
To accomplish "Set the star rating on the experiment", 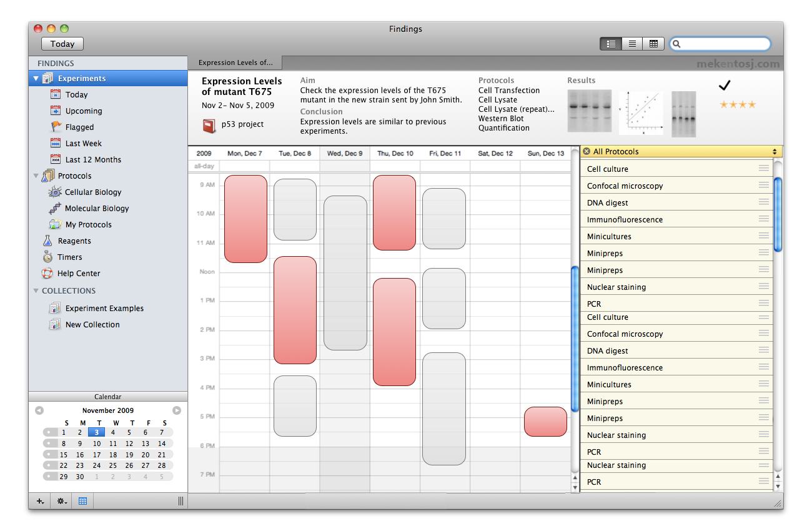I will tap(738, 104).
